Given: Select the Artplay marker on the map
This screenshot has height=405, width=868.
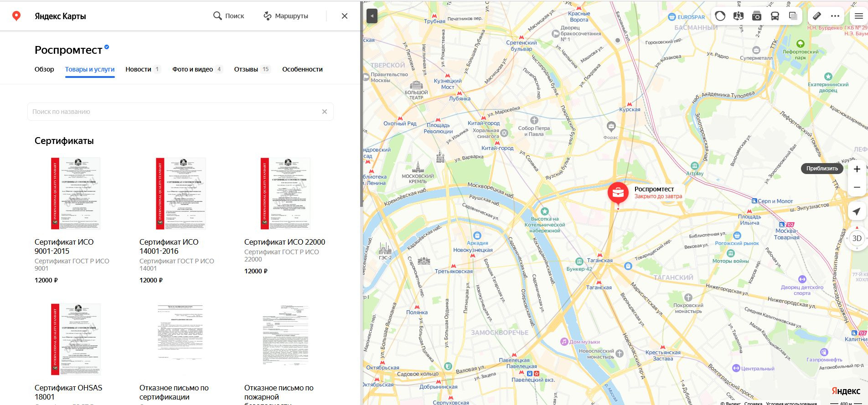Looking at the screenshot, I should 694,166.
